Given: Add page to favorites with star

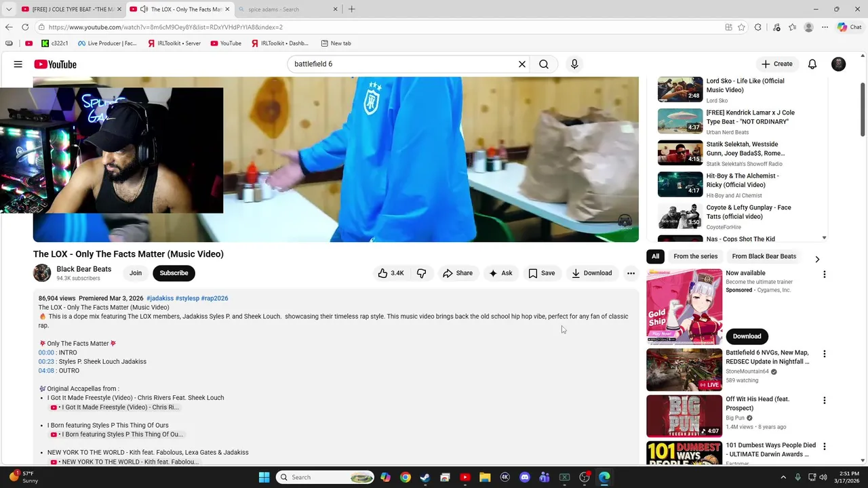Looking at the screenshot, I should [741, 27].
